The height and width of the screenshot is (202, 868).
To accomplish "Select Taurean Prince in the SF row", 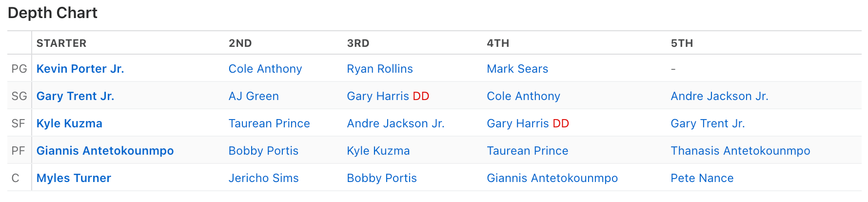I will point(269,123).
